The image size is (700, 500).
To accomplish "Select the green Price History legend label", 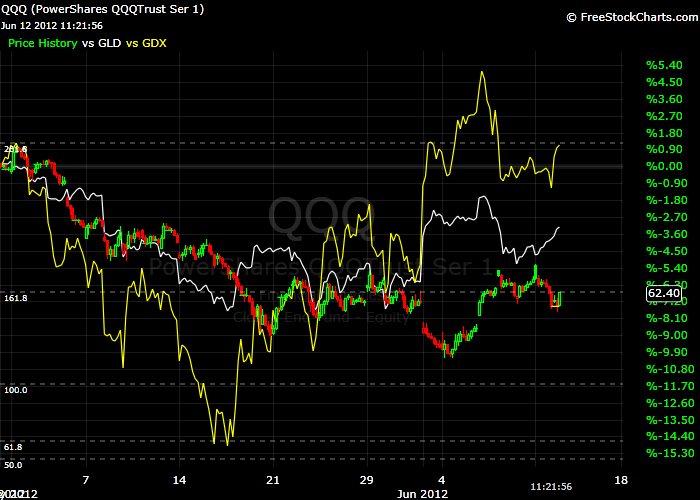I will [x=43, y=43].
